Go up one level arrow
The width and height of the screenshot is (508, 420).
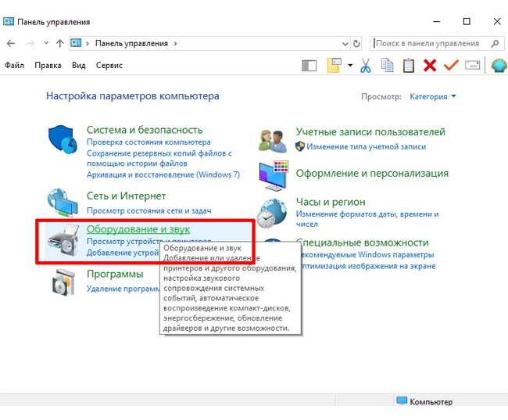point(60,44)
